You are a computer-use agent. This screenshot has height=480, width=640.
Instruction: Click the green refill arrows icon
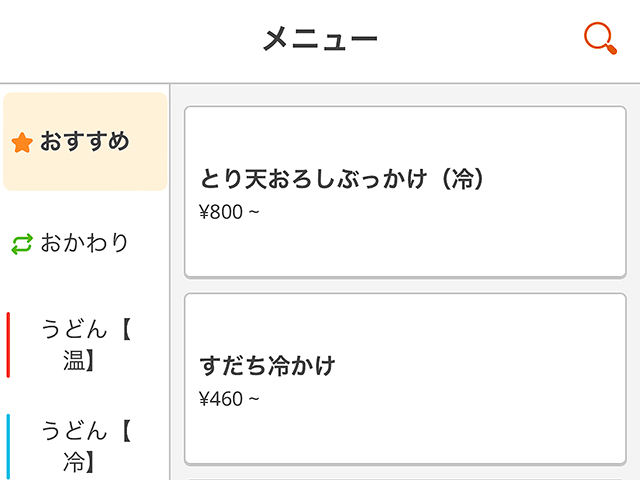point(22,244)
